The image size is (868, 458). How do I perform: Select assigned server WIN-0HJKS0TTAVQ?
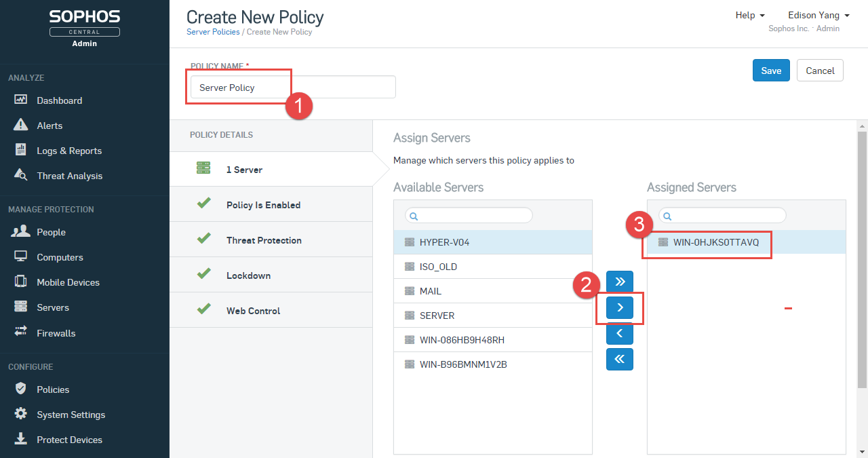click(747, 242)
